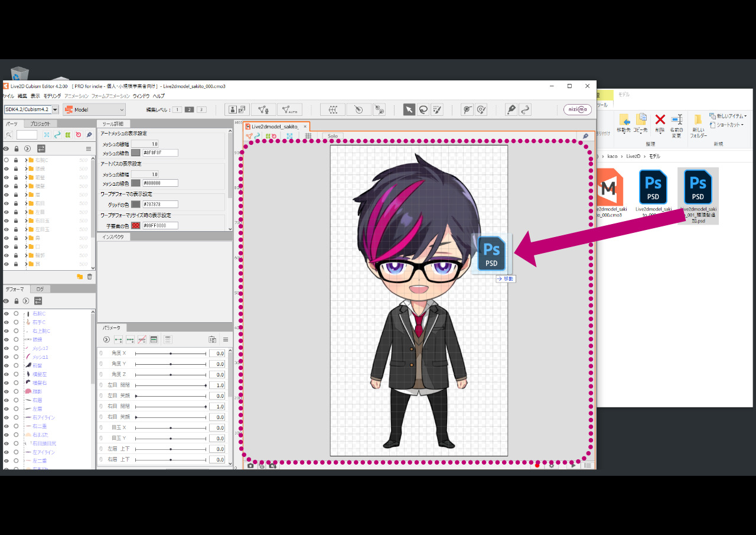Screen dimensions: 756x535
Task: Click the 角度 X parameter slider
Action: 171,354
